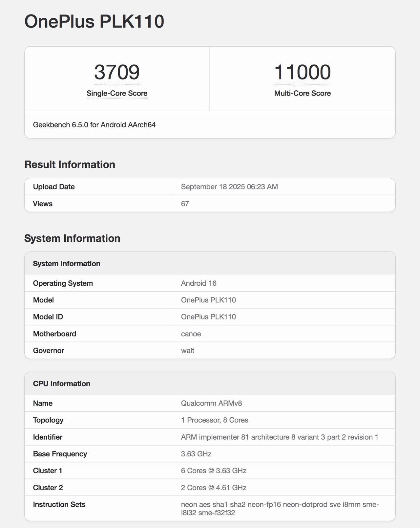Click the Views count value 67

185,204
